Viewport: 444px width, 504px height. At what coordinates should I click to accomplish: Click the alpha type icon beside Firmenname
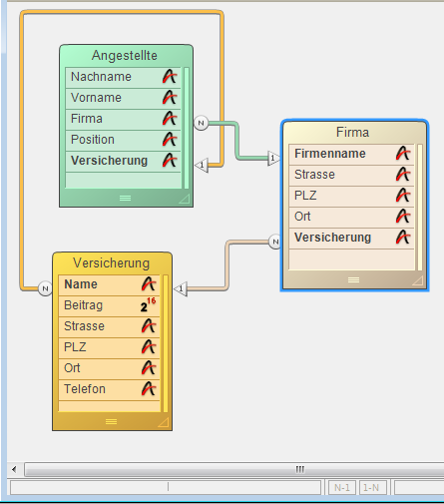coord(403,154)
